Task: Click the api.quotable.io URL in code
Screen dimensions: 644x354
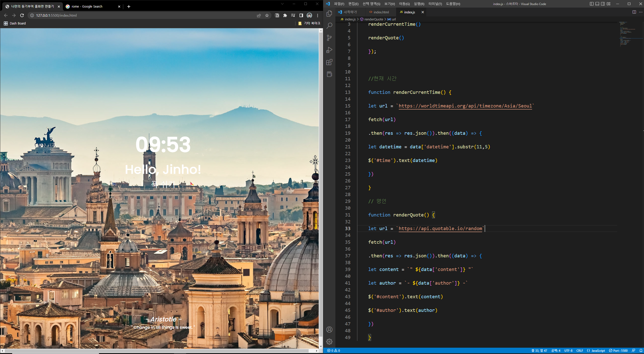Action: 440,229
